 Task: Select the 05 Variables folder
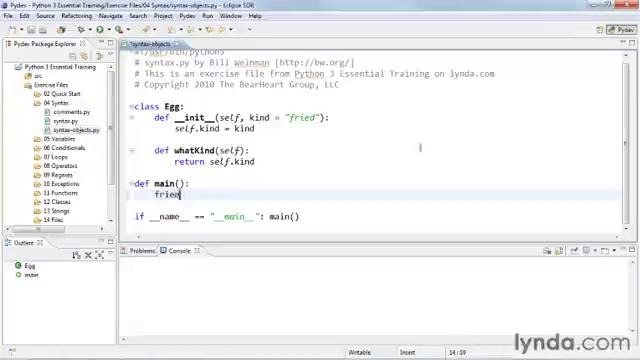59,139
